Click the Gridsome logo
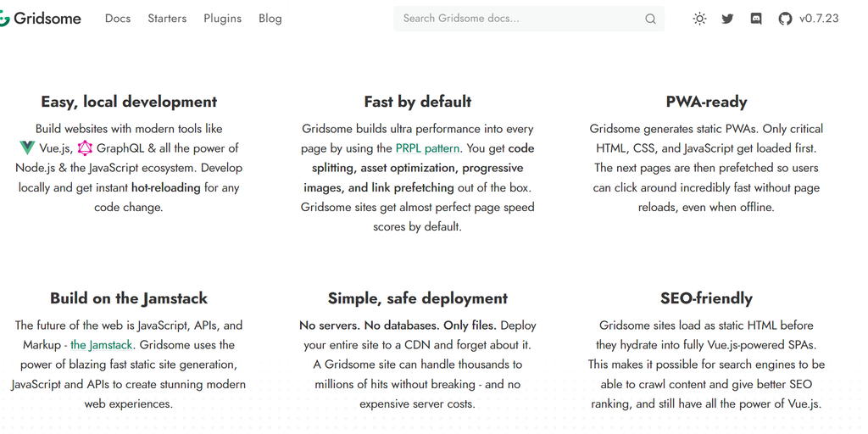This screenshot has height=434, width=868. (40, 19)
